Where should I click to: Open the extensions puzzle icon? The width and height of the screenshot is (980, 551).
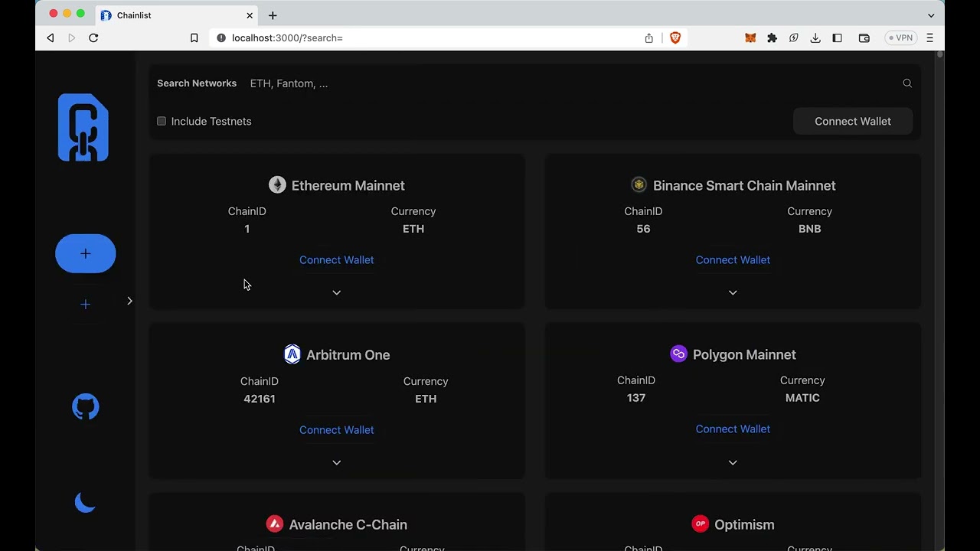pyautogui.click(x=772, y=37)
